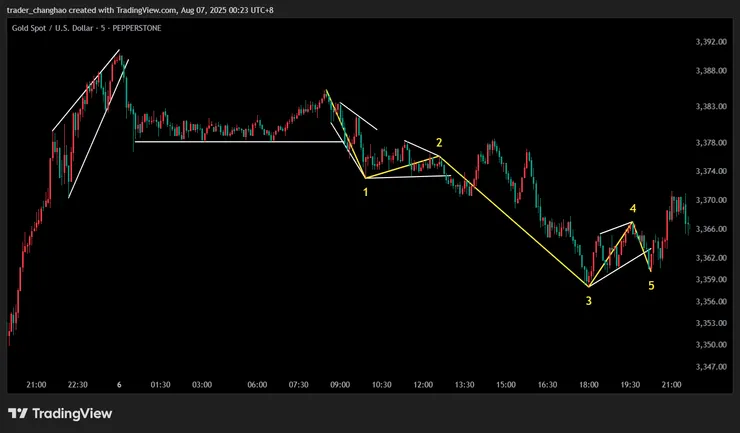The image size is (740, 433).
Task: Click the 01:30 time axis label
Action: click(x=160, y=385)
